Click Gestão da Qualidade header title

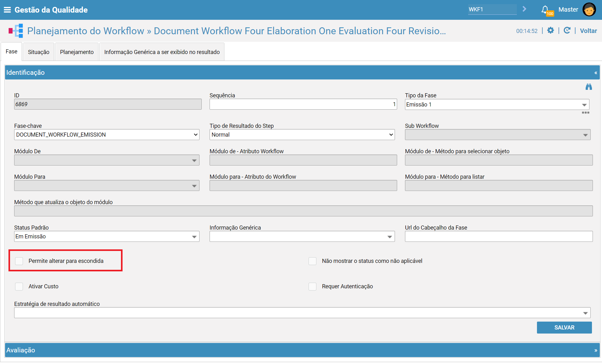click(x=51, y=10)
